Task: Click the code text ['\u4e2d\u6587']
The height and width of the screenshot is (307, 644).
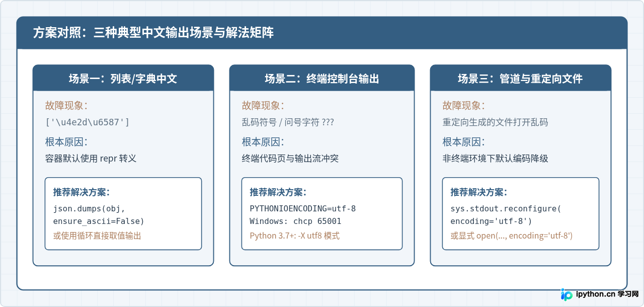Action: pos(88,122)
